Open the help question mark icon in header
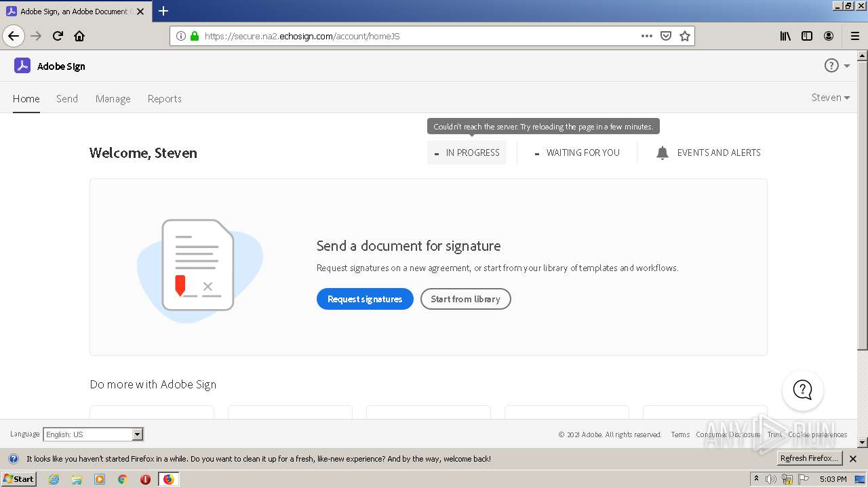 pyautogui.click(x=831, y=66)
